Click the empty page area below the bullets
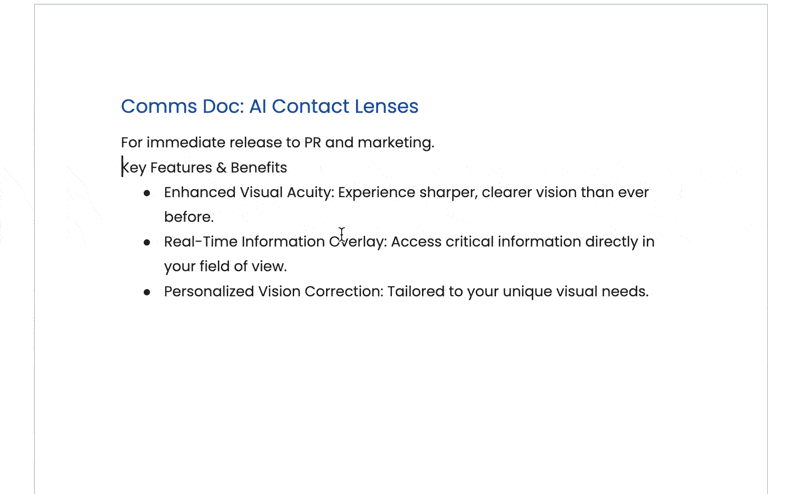 click(x=401, y=398)
